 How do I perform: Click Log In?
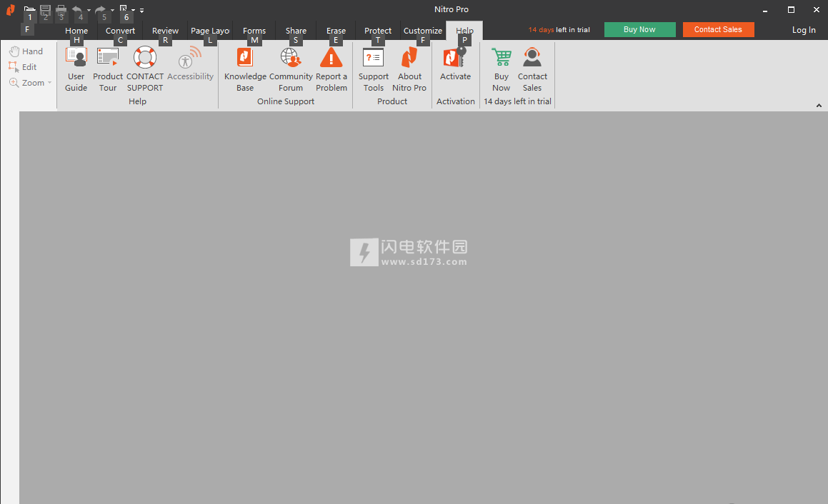click(x=804, y=30)
